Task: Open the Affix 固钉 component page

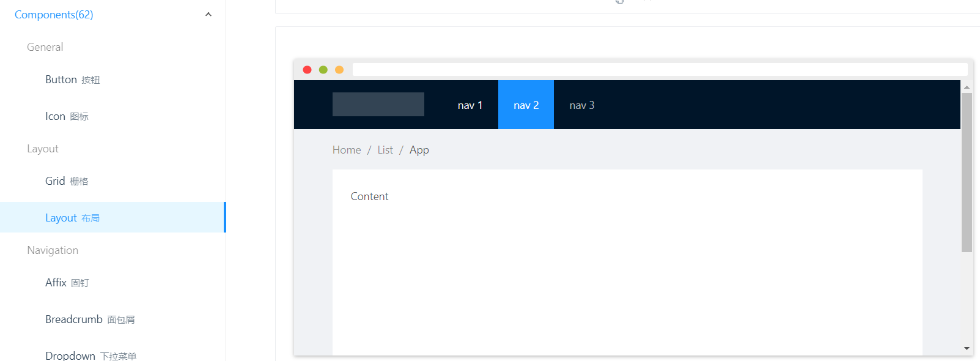Action: pos(67,283)
